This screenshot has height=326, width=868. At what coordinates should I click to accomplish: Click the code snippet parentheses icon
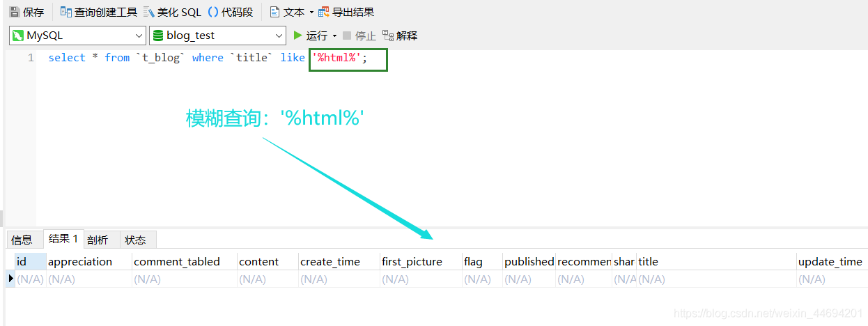click(213, 12)
